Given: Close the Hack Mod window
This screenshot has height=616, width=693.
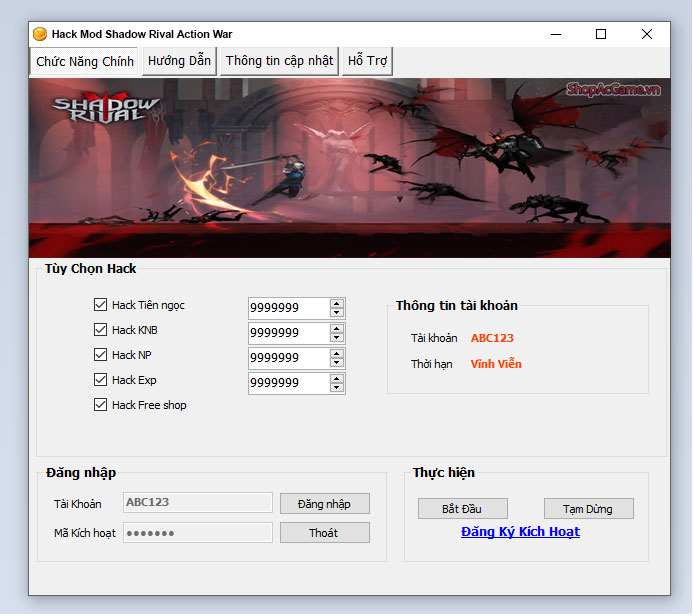Looking at the screenshot, I should click(647, 34).
